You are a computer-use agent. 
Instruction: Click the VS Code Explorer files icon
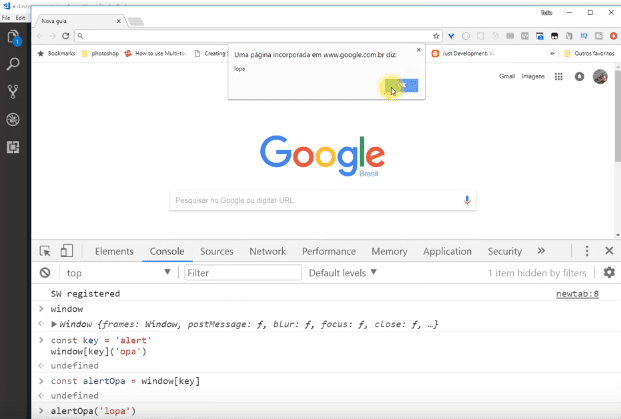[x=14, y=38]
